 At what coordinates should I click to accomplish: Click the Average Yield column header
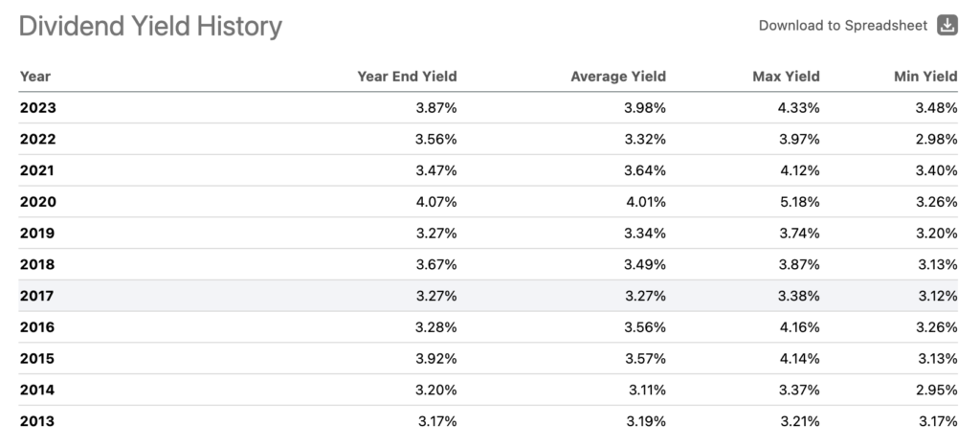pos(617,77)
